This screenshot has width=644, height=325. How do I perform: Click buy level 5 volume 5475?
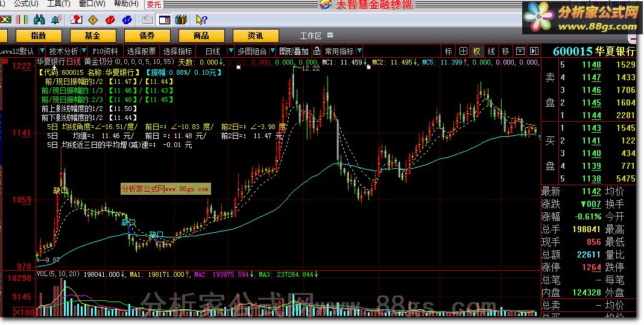[625, 178]
